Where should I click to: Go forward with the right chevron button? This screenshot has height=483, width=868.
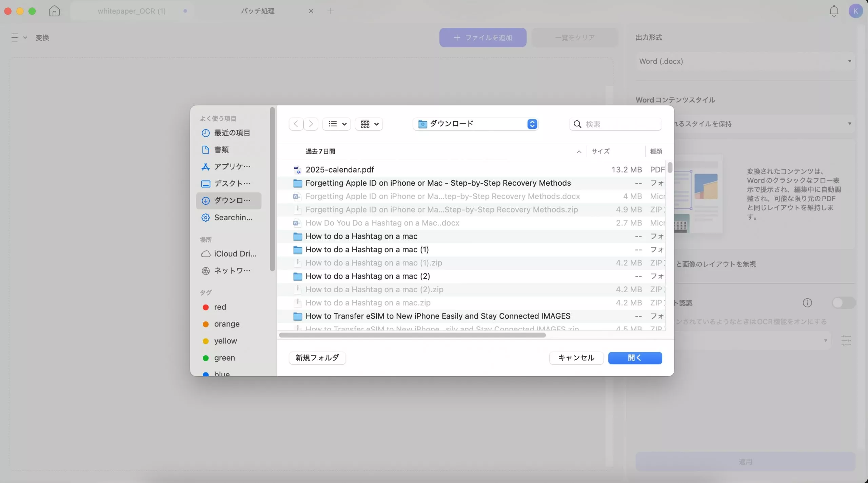311,124
